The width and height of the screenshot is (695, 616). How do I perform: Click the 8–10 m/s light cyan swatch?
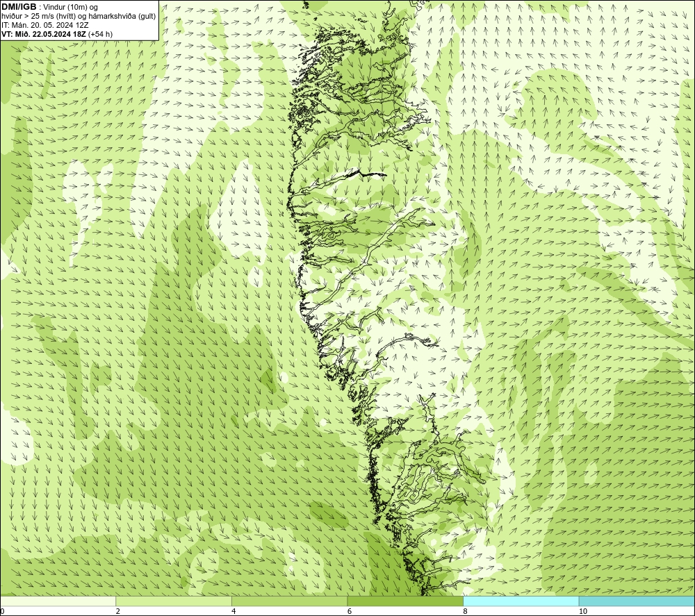(x=521, y=601)
